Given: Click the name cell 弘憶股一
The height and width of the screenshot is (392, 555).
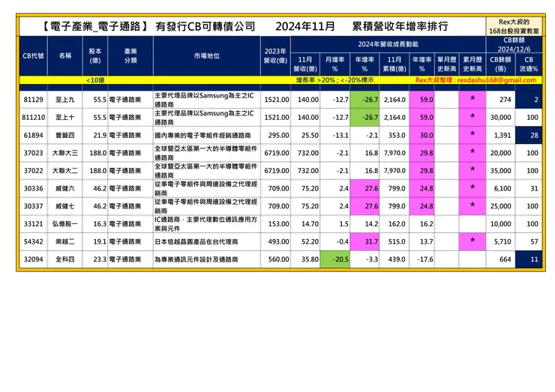Looking at the screenshot, I should pyautogui.click(x=65, y=224).
